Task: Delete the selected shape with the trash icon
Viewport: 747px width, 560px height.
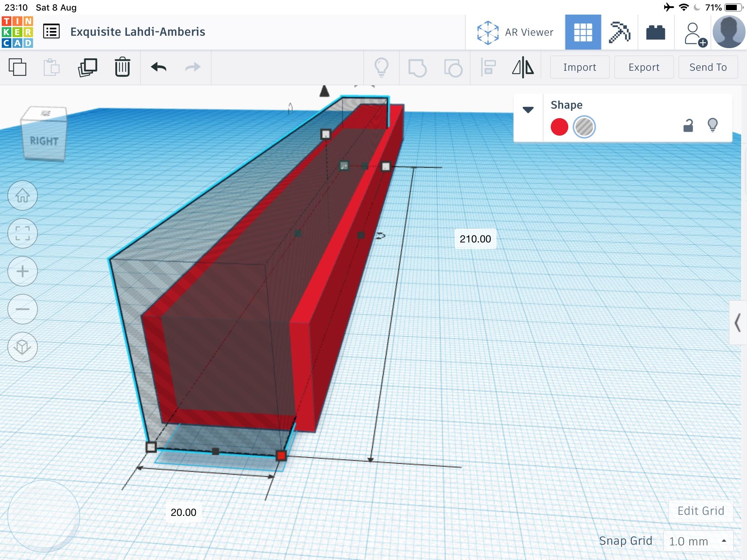Action: coord(122,67)
